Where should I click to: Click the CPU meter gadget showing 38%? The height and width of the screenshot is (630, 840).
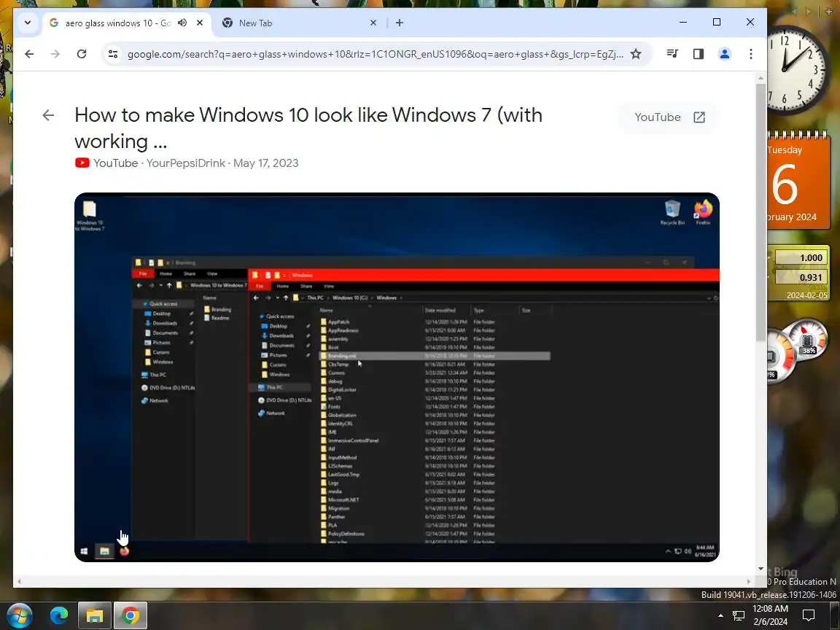coord(807,341)
